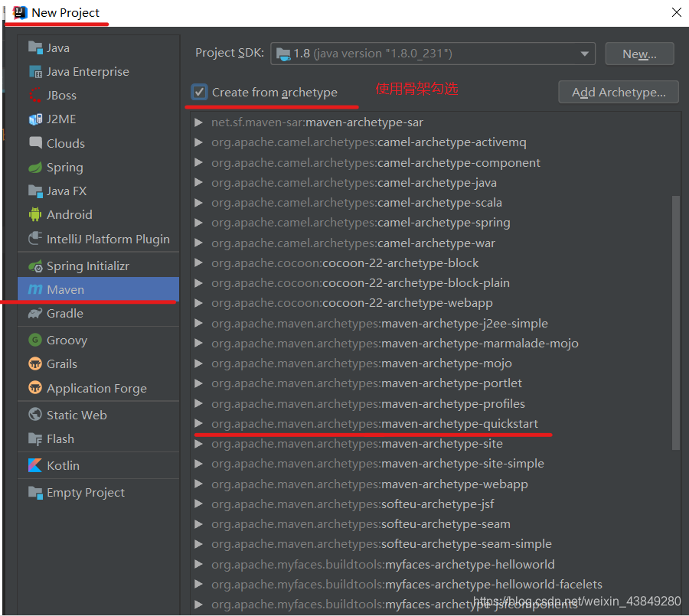This screenshot has height=616, width=689.
Task: Open the Project SDK dropdown
Action: (433, 54)
